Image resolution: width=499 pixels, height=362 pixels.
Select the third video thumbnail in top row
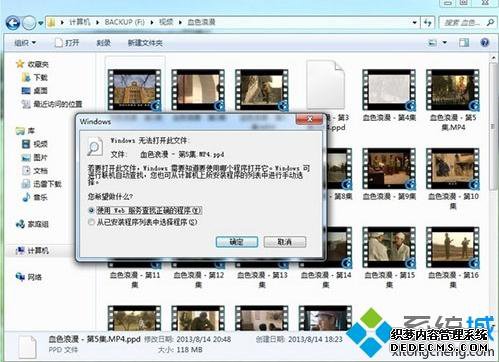262,90
